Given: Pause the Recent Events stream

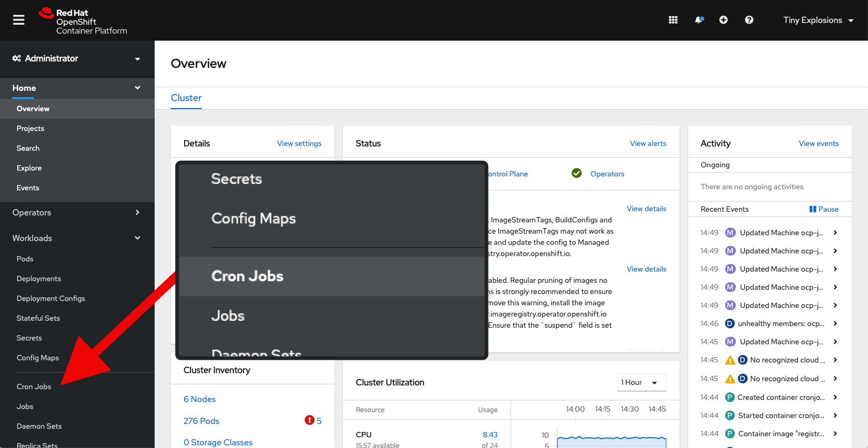Looking at the screenshot, I should [824, 209].
